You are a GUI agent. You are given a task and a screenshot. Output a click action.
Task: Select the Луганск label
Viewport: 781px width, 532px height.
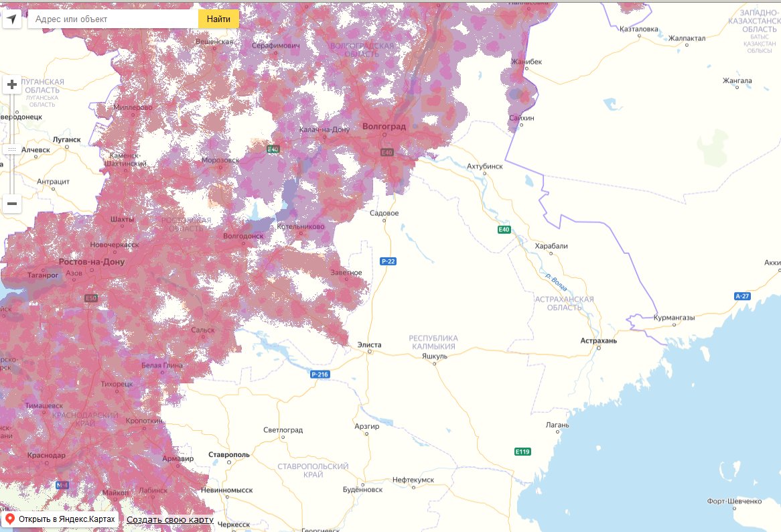pos(66,139)
